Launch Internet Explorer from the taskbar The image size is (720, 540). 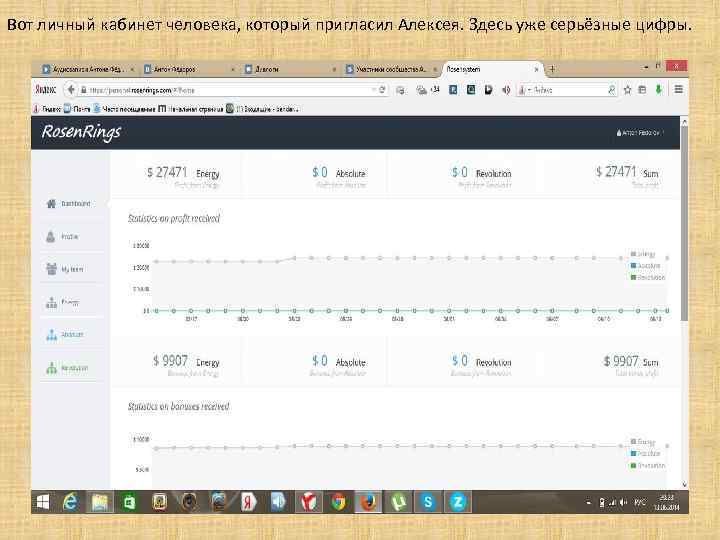pyautogui.click(x=70, y=502)
